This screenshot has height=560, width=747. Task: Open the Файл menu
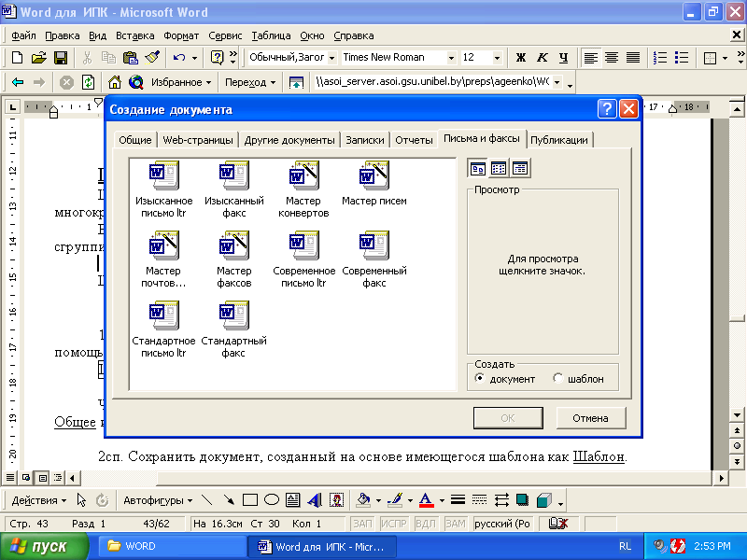(x=23, y=35)
